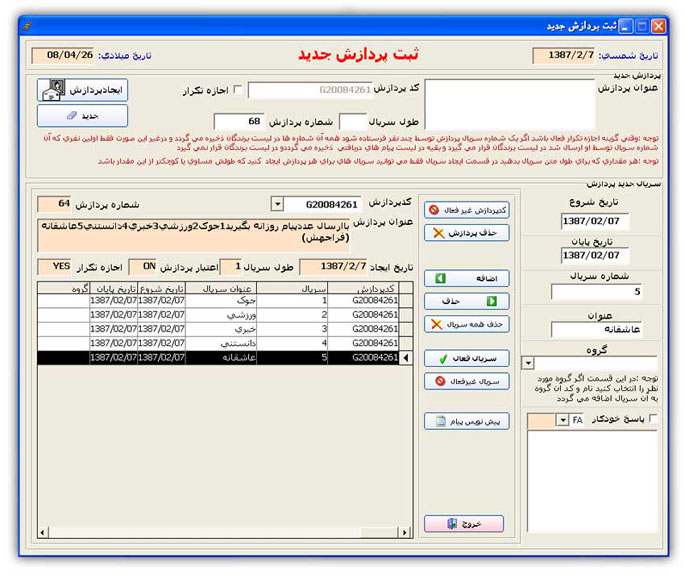Click the تاریخ شروع column header

tap(162, 288)
